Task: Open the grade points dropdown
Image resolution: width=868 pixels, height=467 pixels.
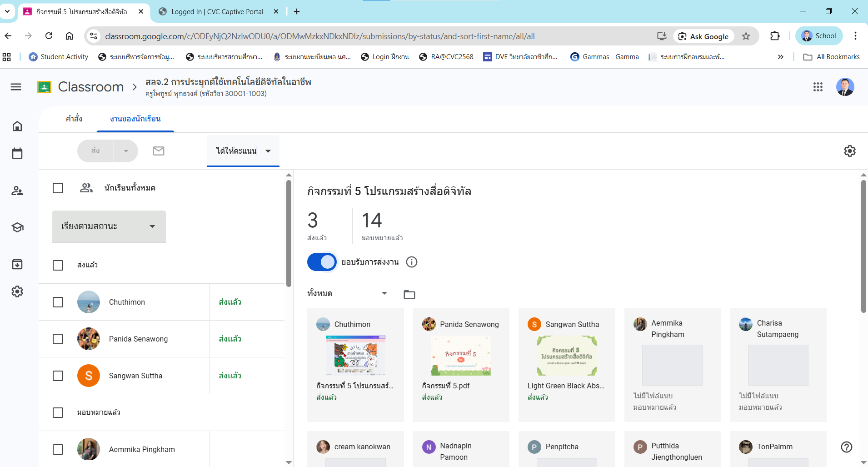Action: 243,151
